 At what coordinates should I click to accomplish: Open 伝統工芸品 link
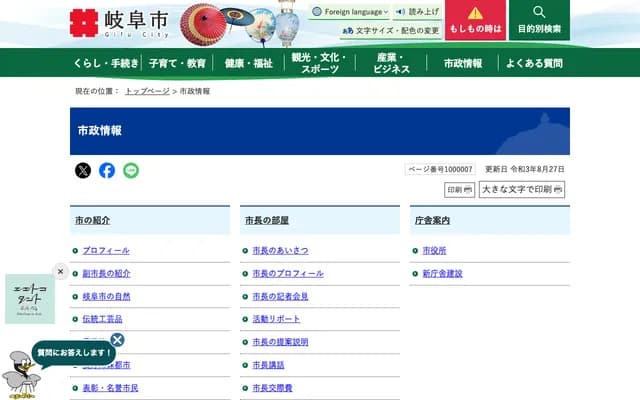point(102,319)
